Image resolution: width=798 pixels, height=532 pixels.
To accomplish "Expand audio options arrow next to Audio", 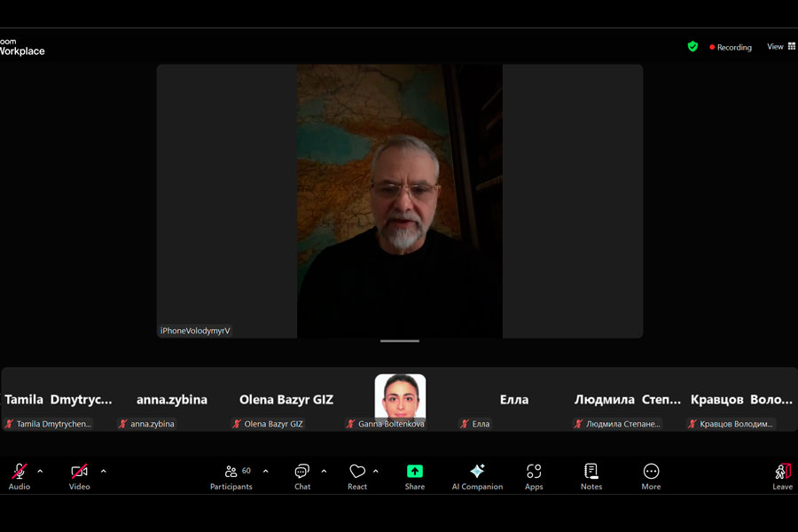I will coord(40,472).
